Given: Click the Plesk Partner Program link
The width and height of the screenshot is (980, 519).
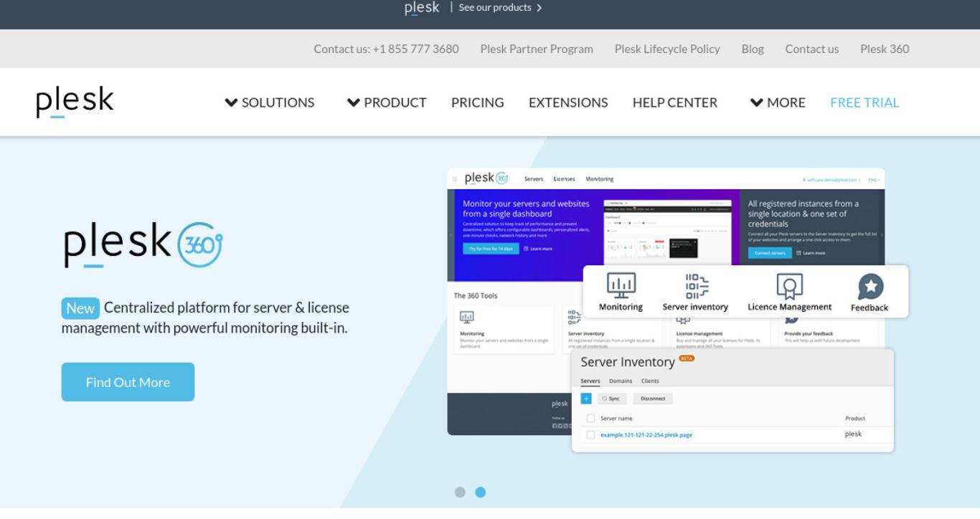Looking at the screenshot, I should pyautogui.click(x=537, y=49).
